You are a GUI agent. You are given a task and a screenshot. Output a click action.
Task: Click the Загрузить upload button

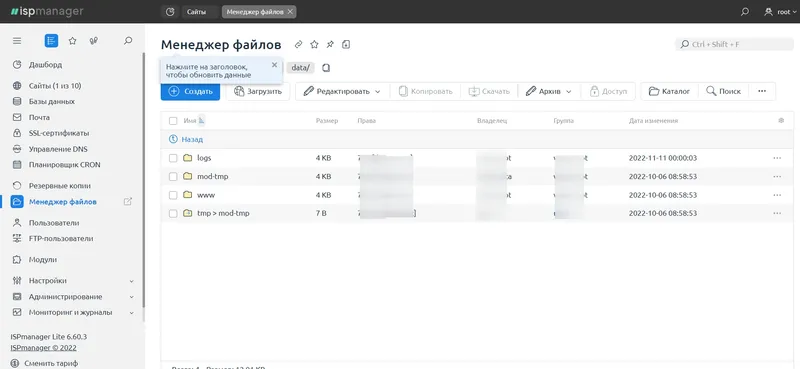click(258, 91)
